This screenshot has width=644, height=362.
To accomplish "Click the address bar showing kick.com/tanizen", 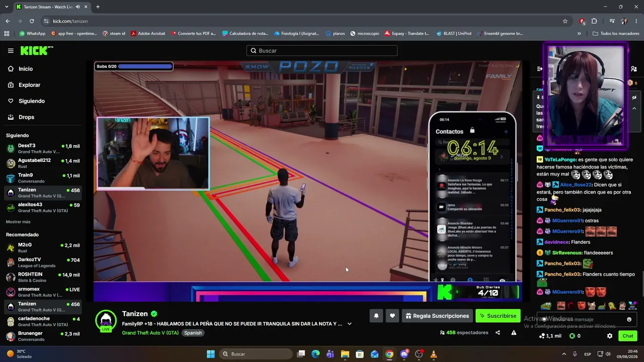I will tap(302, 21).
